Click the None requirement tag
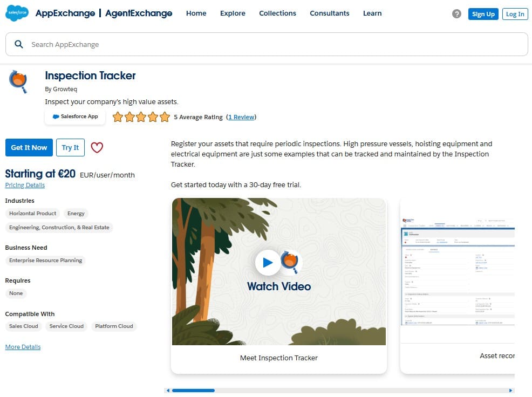The image size is (532, 397). tap(16, 293)
